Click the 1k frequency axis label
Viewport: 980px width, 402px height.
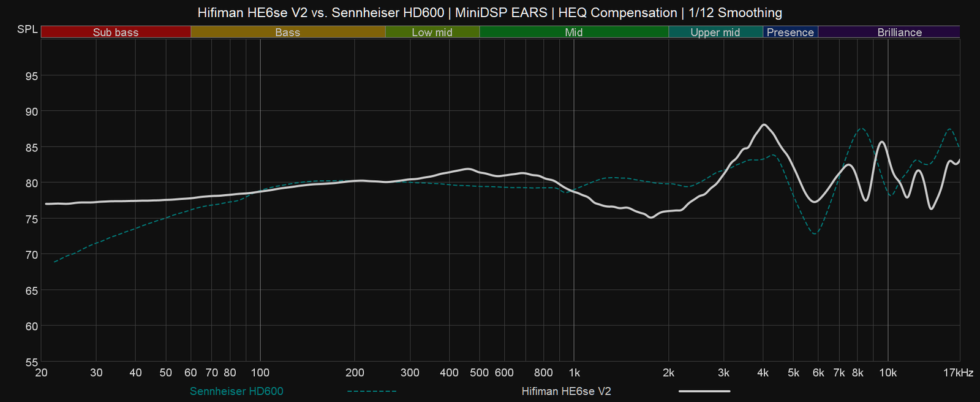click(x=574, y=373)
